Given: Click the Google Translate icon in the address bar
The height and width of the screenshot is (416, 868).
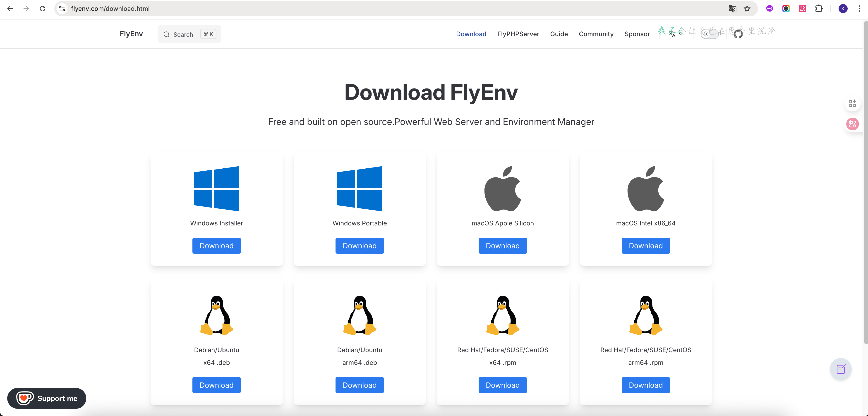Looking at the screenshot, I should [732, 9].
